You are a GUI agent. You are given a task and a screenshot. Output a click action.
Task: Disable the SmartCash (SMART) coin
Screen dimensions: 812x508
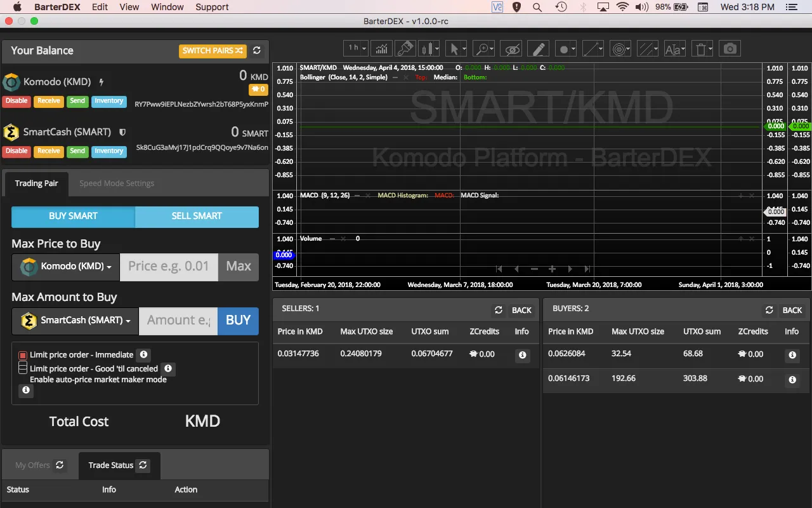pos(16,151)
